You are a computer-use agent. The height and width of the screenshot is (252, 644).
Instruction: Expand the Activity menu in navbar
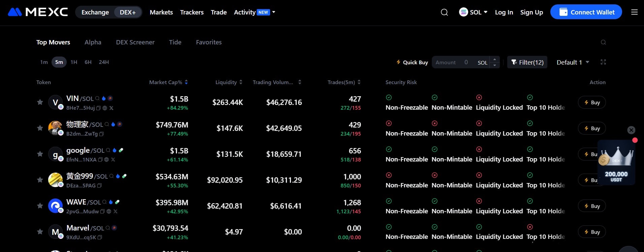pyautogui.click(x=254, y=12)
